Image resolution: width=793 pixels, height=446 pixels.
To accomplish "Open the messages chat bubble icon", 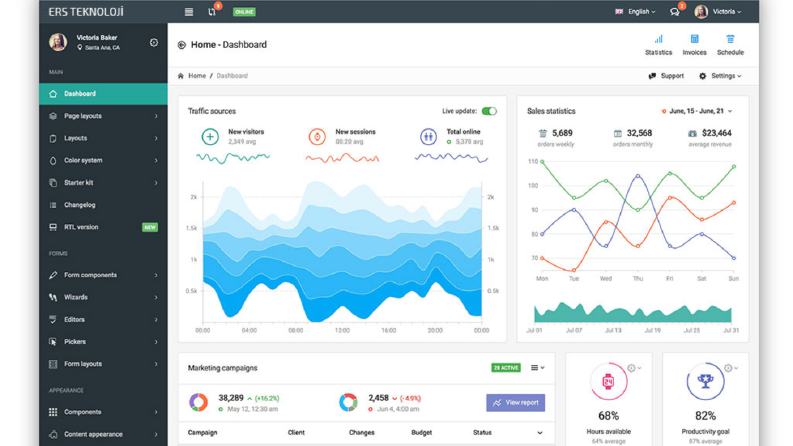I will point(674,12).
